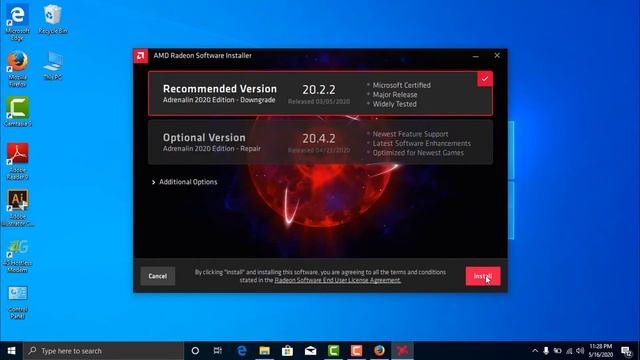The image size is (640, 360).
Task: Click the 'Newest Feature Support' text
Action: (x=410, y=134)
